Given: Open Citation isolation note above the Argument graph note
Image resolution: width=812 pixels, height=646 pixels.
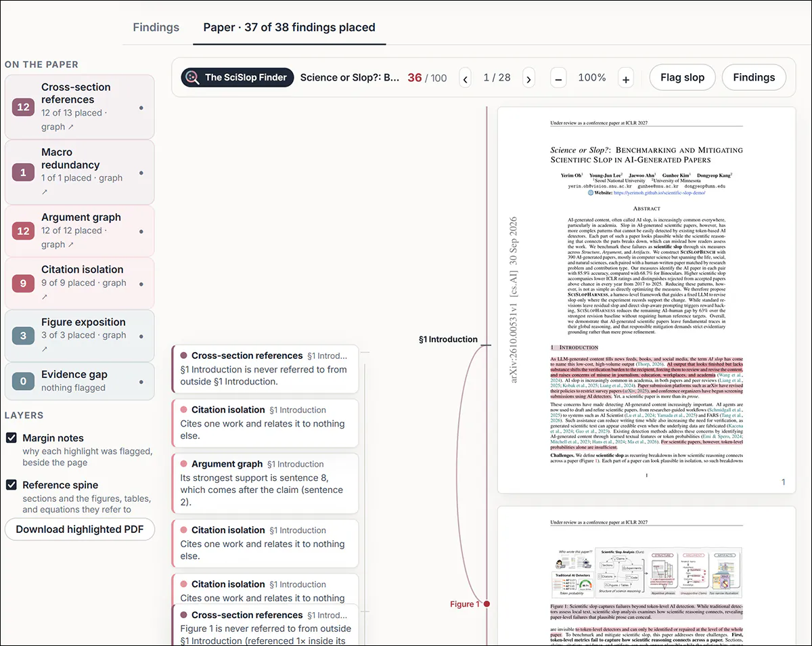Looking at the screenshot, I should 265,423.
